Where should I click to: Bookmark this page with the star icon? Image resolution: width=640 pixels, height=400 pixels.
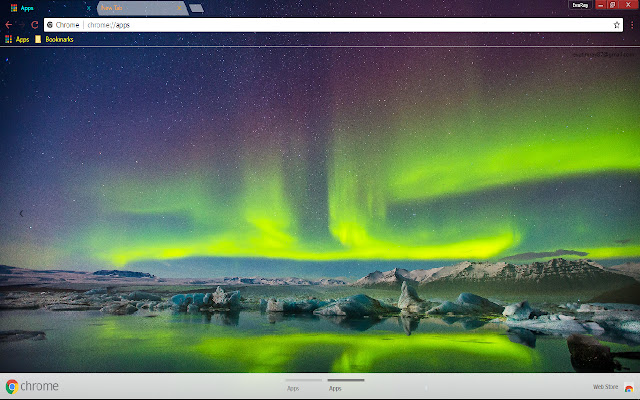coord(616,25)
